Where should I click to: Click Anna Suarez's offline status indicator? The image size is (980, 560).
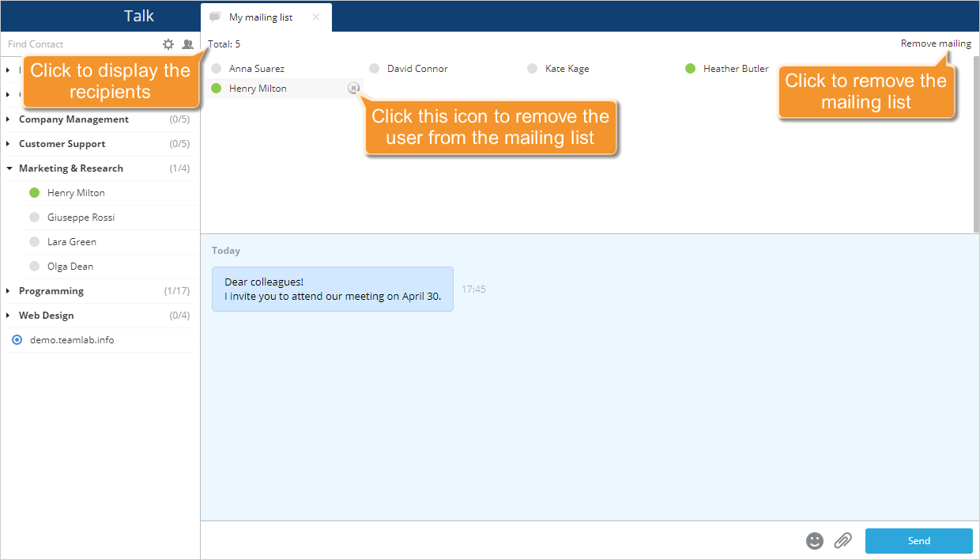pos(215,68)
